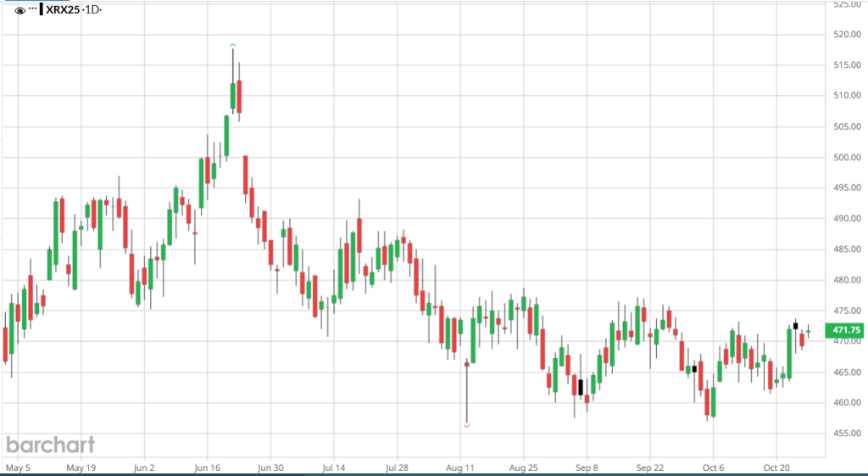Select the XRX25 symbol label
Viewport: 868px width, 476px height.
pos(64,10)
